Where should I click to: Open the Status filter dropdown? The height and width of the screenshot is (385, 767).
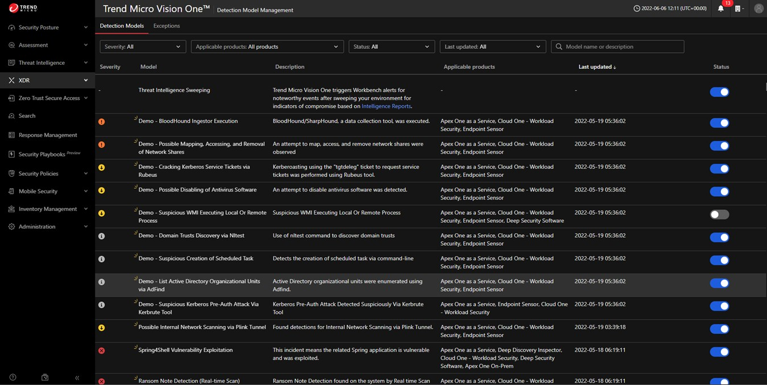point(391,46)
